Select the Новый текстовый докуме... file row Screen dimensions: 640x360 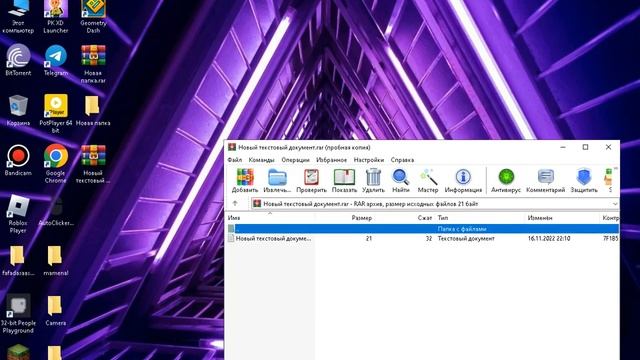coord(422,238)
